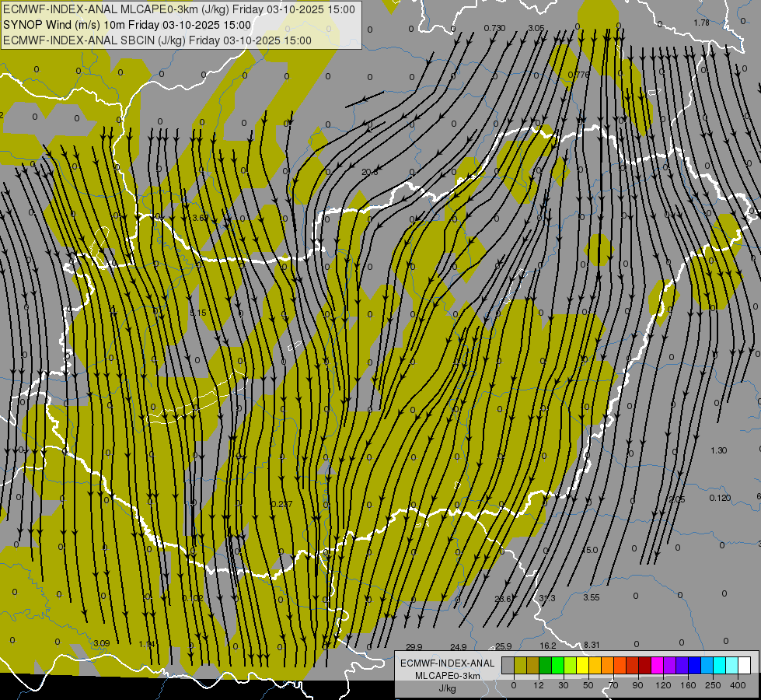
Task: Click the grey swatch in the legend
Action: 508,665
